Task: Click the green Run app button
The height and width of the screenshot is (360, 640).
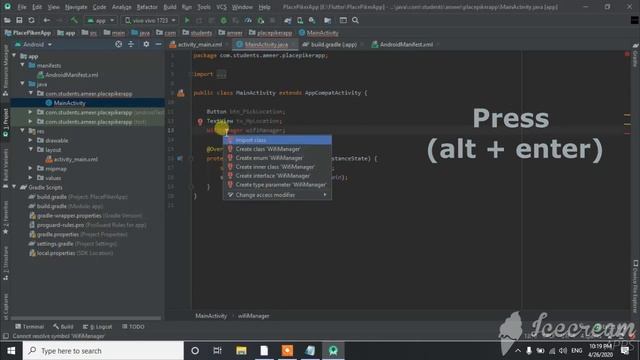Action: 187,20
